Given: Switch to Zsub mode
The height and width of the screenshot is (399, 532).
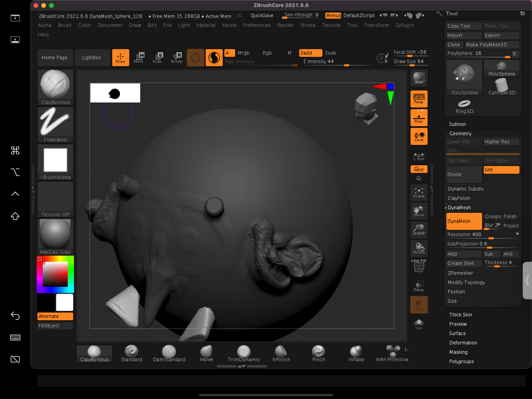Looking at the screenshot, I should tap(330, 53).
